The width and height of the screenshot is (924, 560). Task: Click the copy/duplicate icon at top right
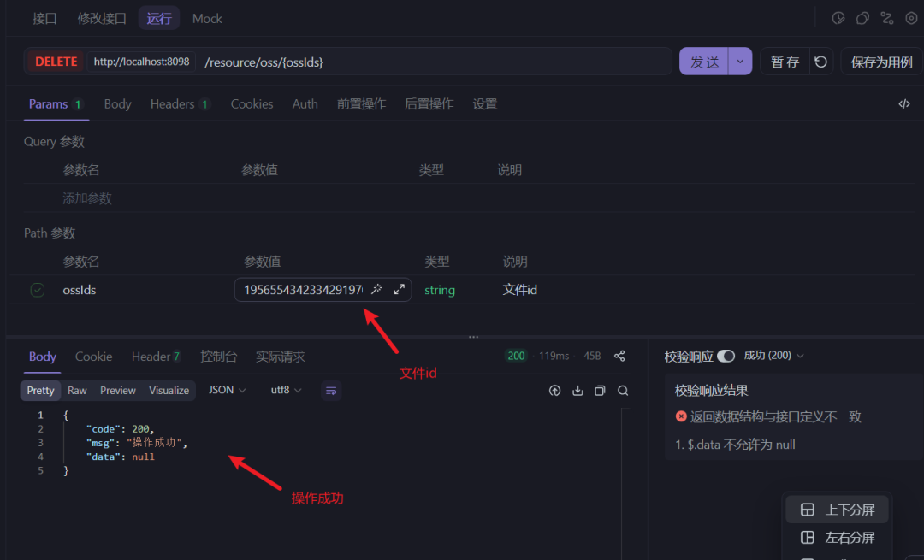coord(862,18)
